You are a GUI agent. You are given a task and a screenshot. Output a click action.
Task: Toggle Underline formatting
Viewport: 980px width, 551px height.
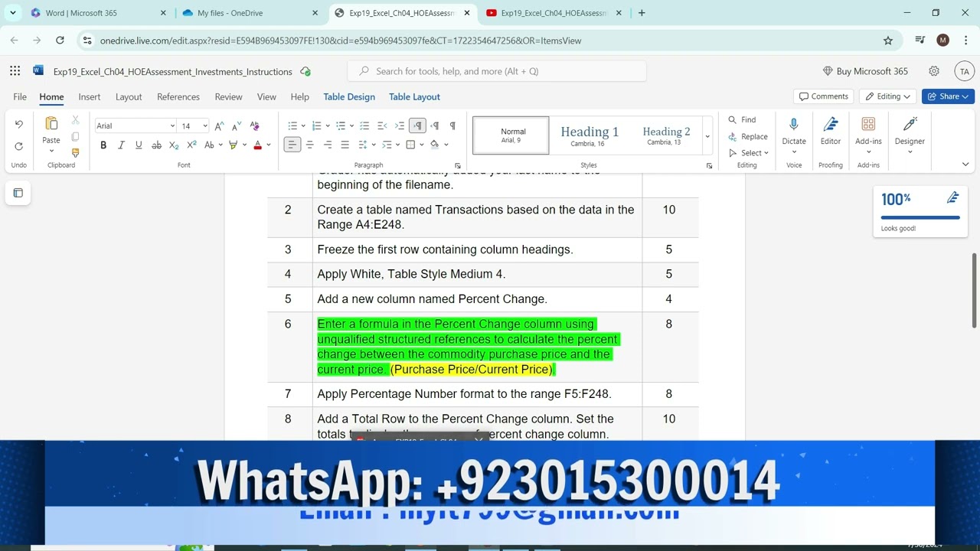click(139, 145)
